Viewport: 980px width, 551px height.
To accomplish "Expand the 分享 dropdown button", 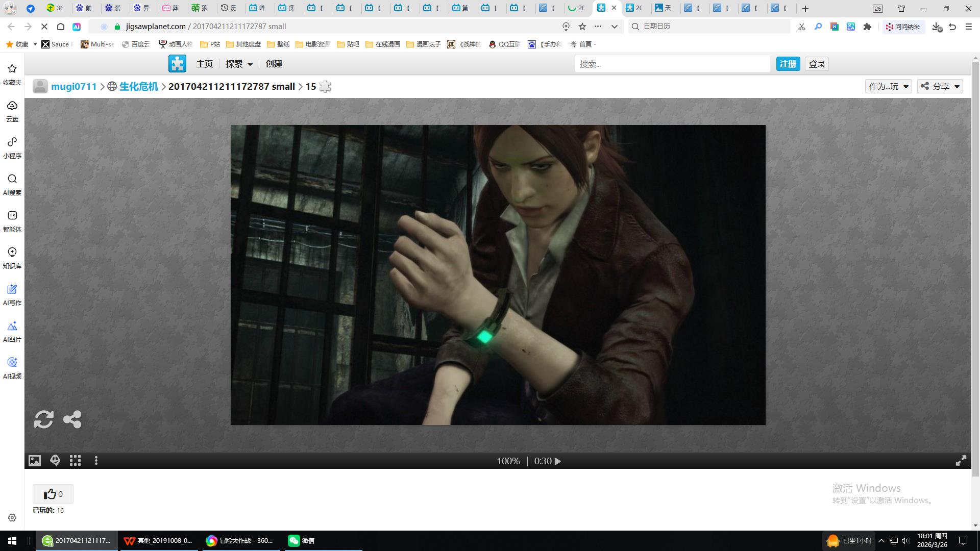I will pyautogui.click(x=940, y=86).
